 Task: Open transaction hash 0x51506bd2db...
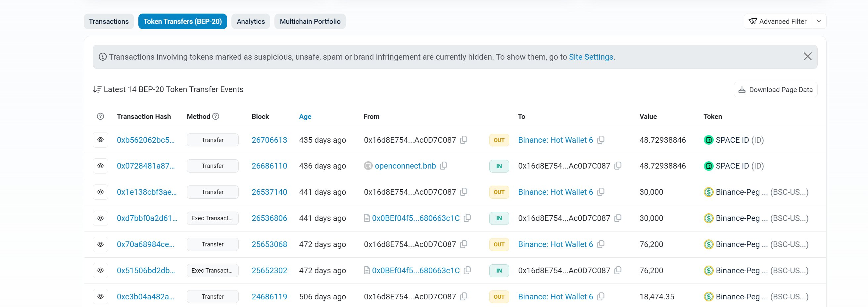(x=146, y=270)
